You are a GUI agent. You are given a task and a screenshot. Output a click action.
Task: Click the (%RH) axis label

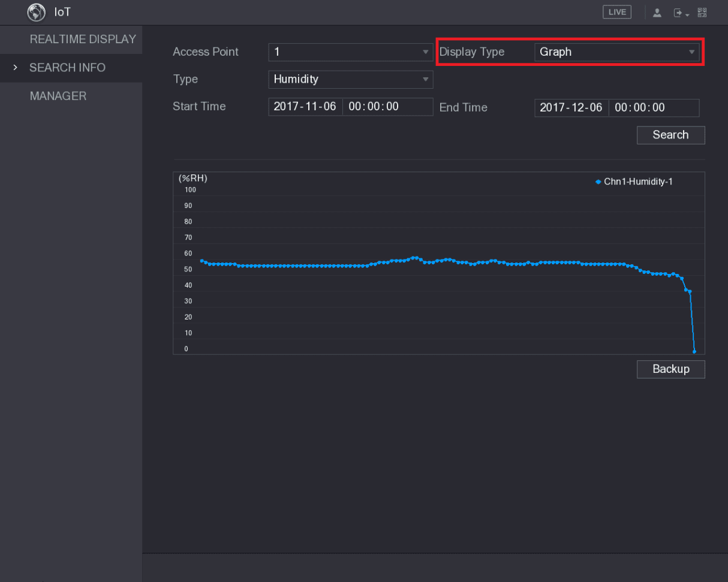(192, 179)
